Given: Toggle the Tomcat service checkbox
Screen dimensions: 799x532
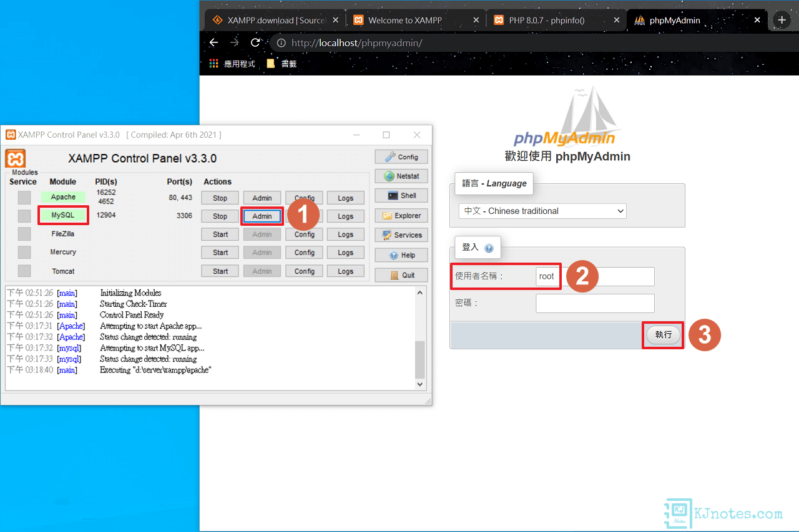Looking at the screenshot, I should coord(24,271).
